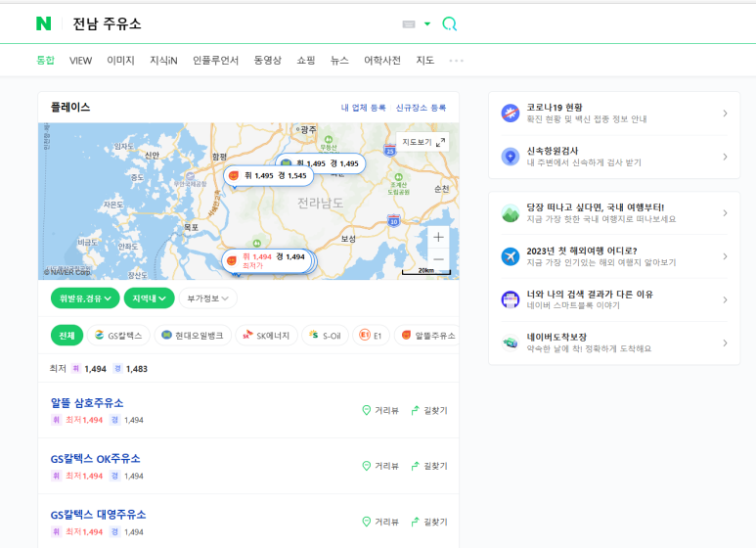Click 길찾기 for GS칼텍스 대영주유소
Image resolution: width=756 pixels, height=548 pixels.
[x=429, y=522]
